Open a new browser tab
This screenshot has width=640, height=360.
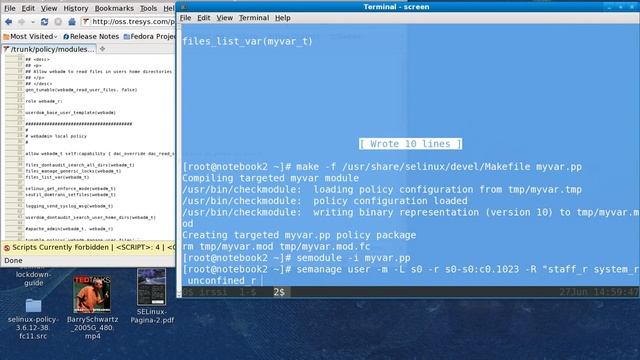coord(102,49)
